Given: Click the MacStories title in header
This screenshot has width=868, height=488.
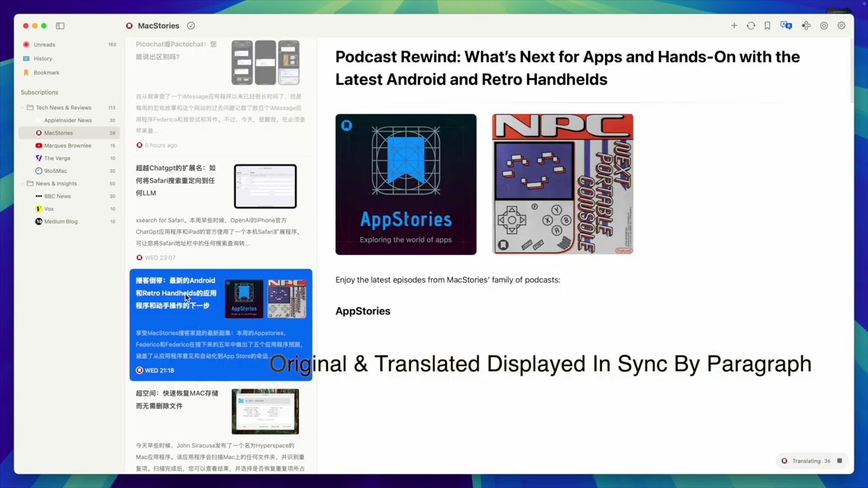Looking at the screenshot, I should point(159,26).
